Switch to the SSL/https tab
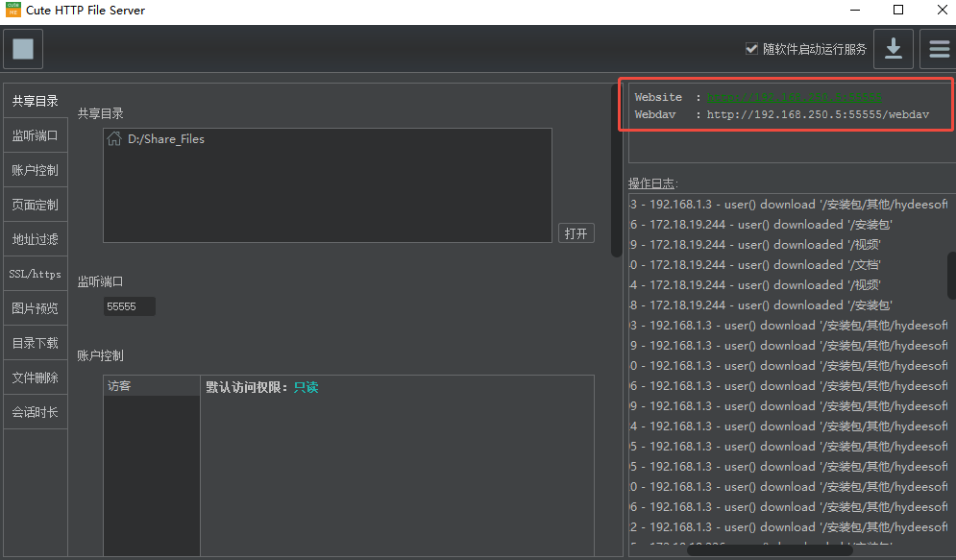This screenshot has height=560, width=956. [35, 274]
